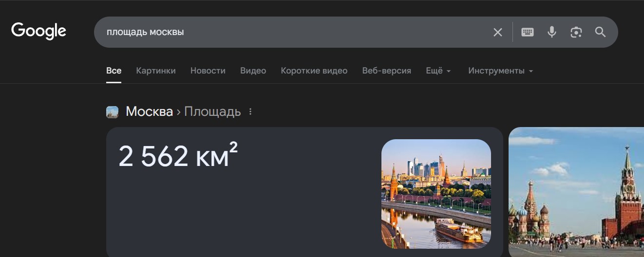Click into the search field with площадь москвы
This screenshot has width=644, height=257.
click(292, 32)
